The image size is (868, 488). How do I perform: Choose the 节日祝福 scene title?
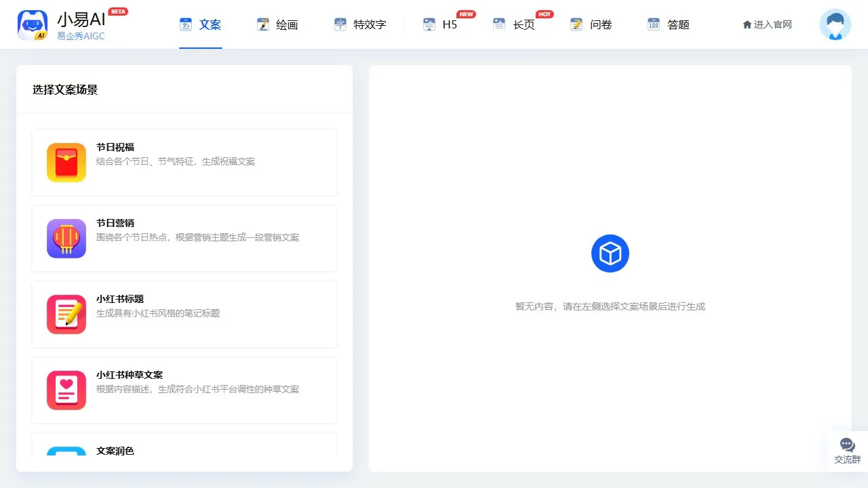tap(115, 147)
